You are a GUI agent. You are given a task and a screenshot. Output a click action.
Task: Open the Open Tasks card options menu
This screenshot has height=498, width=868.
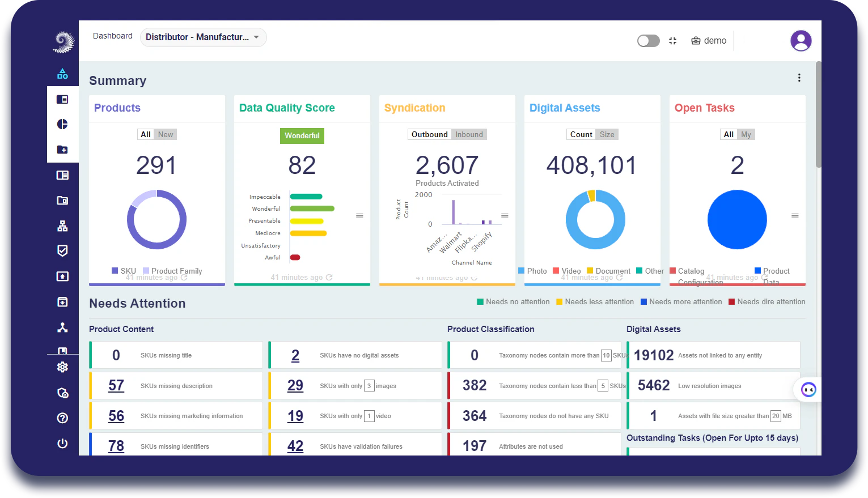[795, 215]
